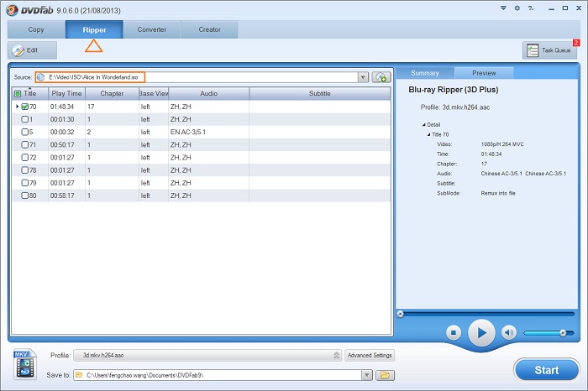Sort by Chapter column header
The image size is (588, 391).
(112, 94)
